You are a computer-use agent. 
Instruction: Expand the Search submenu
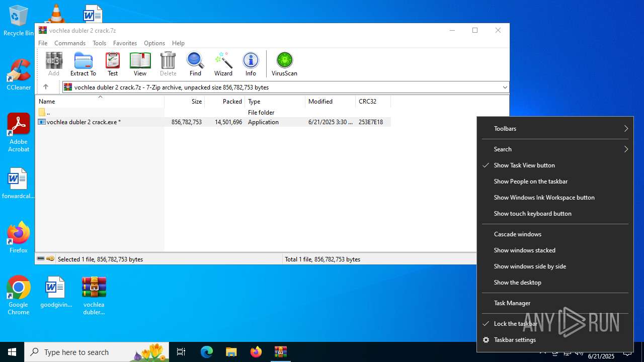pyautogui.click(x=555, y=149)
